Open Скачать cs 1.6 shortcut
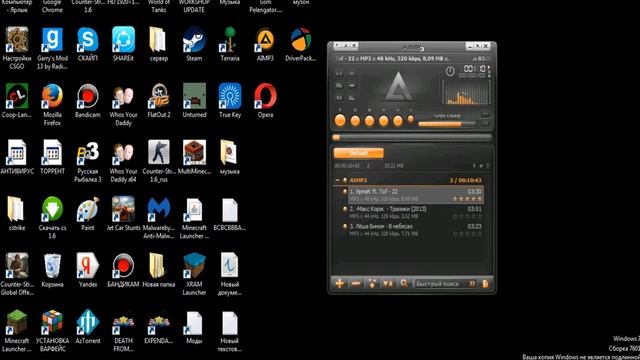The height and width of the screenshot is (360, 640). (x=52, y=218)
